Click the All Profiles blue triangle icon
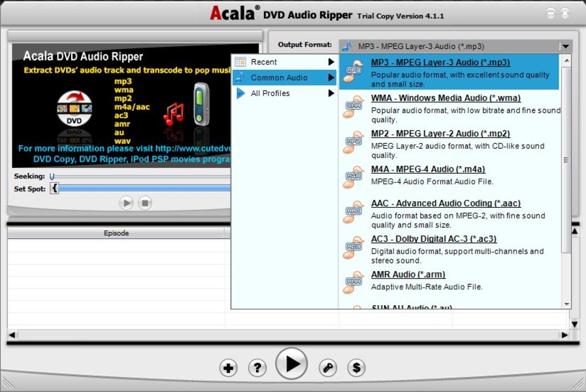Viewport: 586px width, 392px height. point(240,93)
